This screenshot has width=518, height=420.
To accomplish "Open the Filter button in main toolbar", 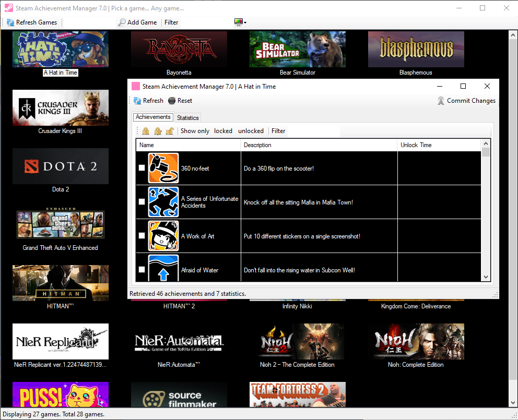I will (171, 22).
